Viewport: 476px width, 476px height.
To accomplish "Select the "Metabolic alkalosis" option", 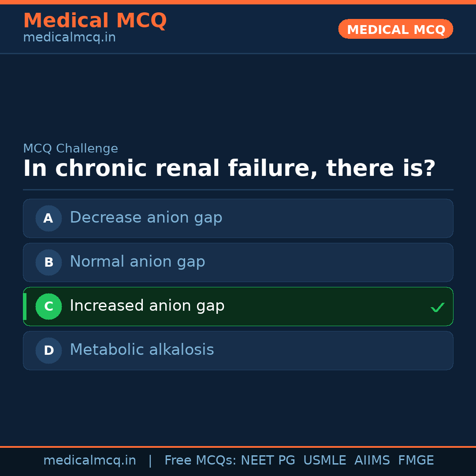I will click(141, 350).
